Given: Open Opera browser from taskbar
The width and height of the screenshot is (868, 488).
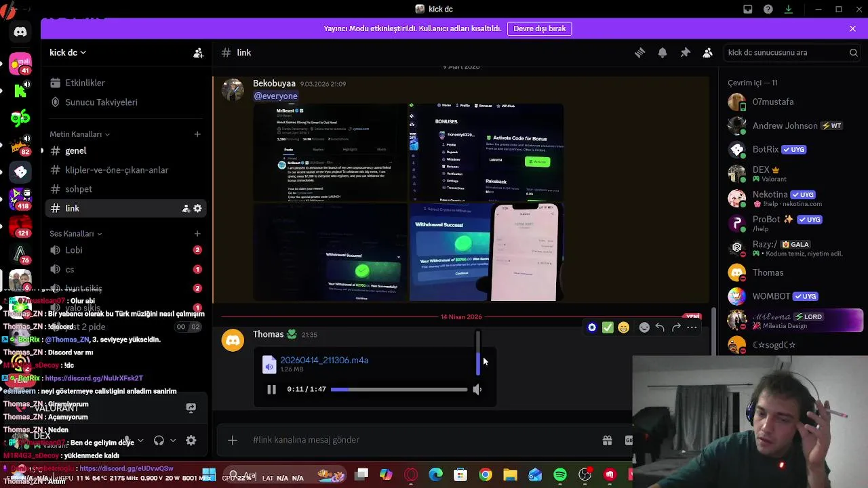Looking at the screenshot, I should click(411, 475).
